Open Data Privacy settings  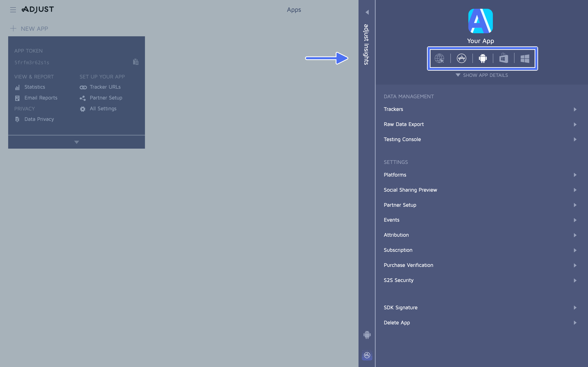pyautogui.click(x=39, y=119)
